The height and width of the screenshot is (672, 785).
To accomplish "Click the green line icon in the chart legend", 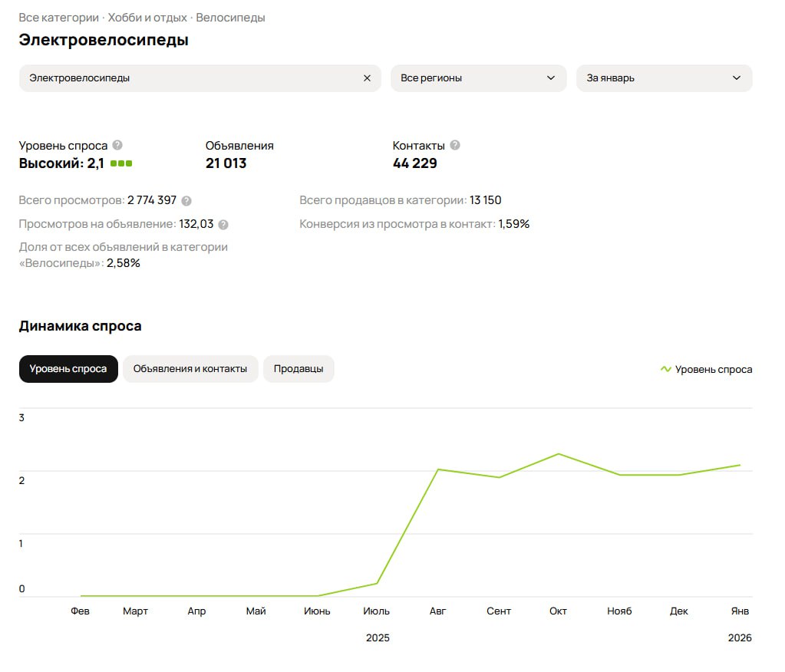I will click(x=665, y=369).
